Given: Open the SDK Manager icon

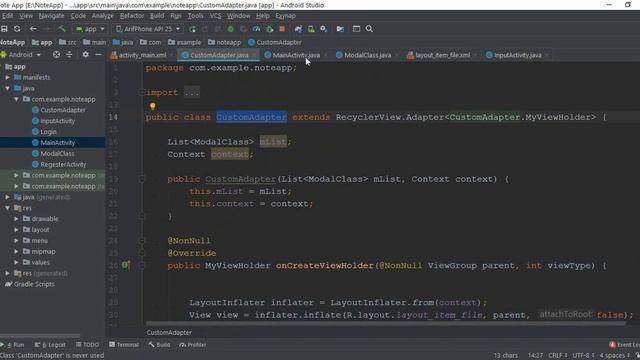Looking at the screenshot, I should click(324, 29).
